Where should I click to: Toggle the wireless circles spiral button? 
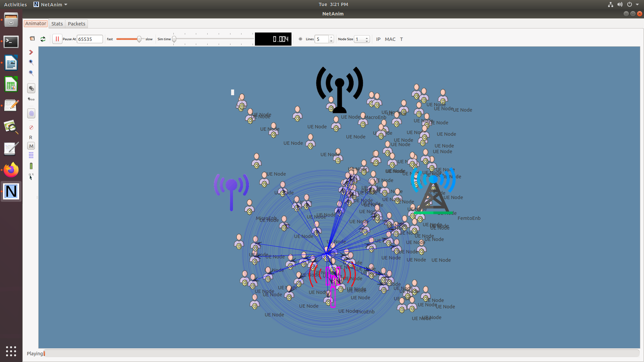[31, 114]
